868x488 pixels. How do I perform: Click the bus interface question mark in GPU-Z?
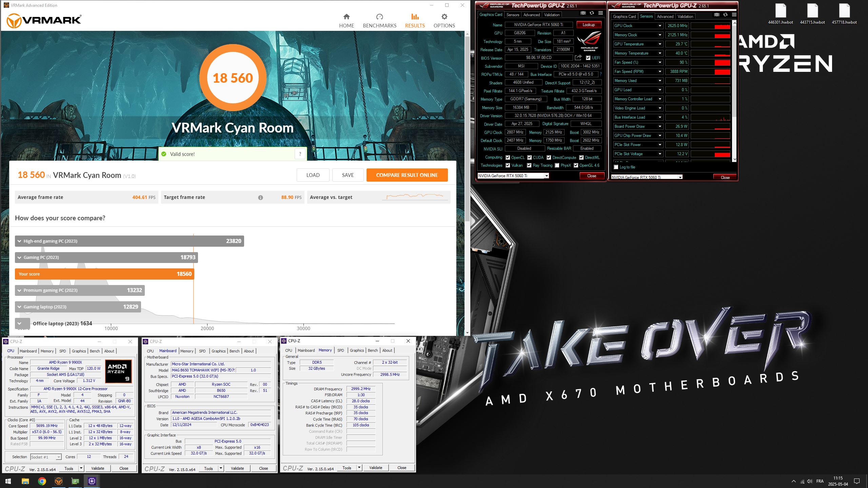tap(600, 74)
